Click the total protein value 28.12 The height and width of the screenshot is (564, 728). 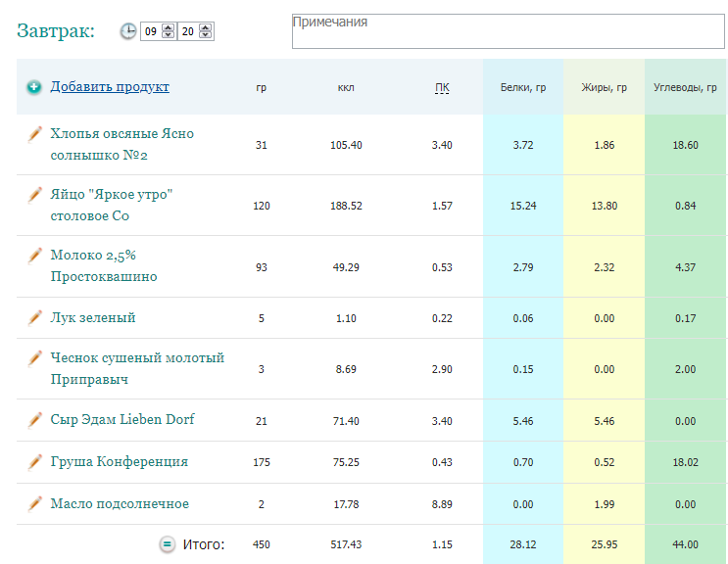523,545
